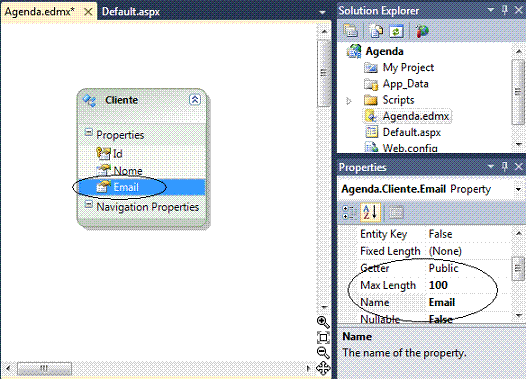Click the pan navigation arrows icon

[x=323, y=368]
